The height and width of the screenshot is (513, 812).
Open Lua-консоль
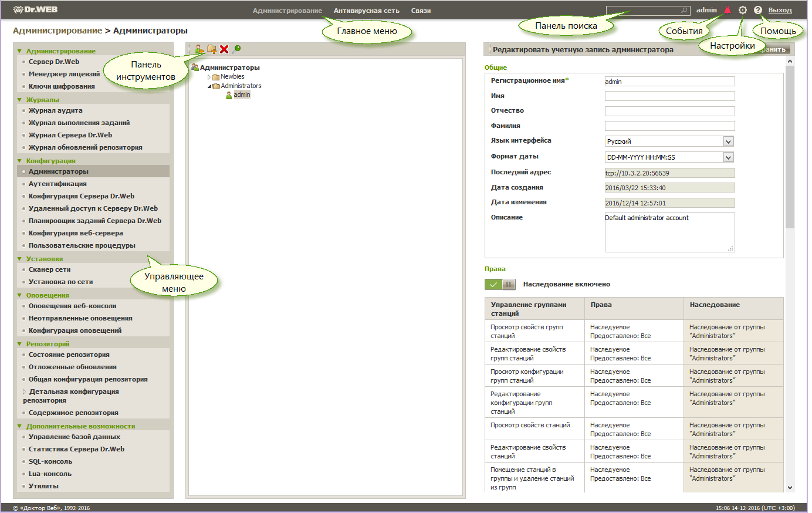tap(50, 474)
